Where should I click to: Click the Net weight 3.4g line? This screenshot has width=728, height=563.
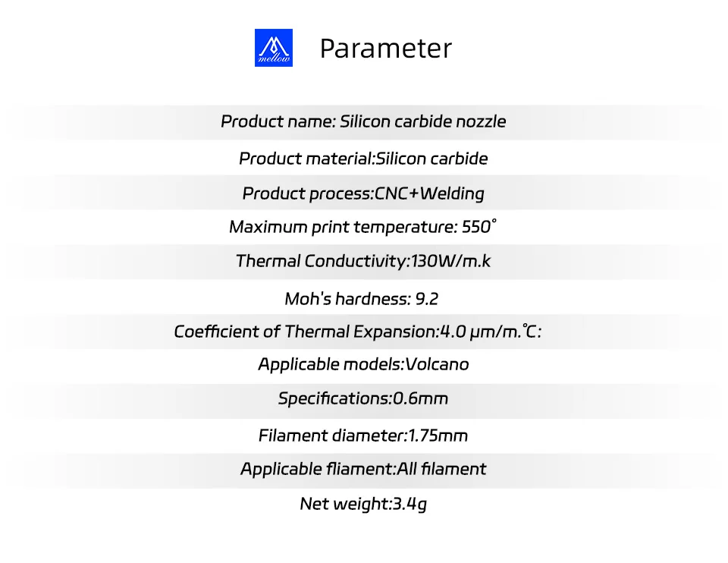tap(363, 504)
